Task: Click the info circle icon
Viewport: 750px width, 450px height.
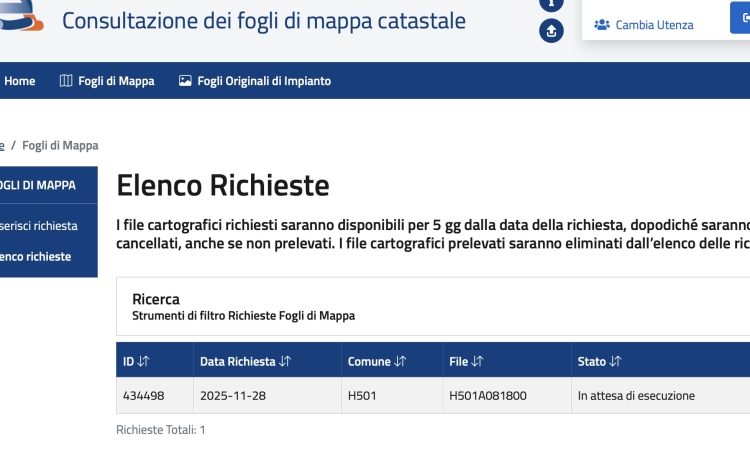Action: pos(551,4)
